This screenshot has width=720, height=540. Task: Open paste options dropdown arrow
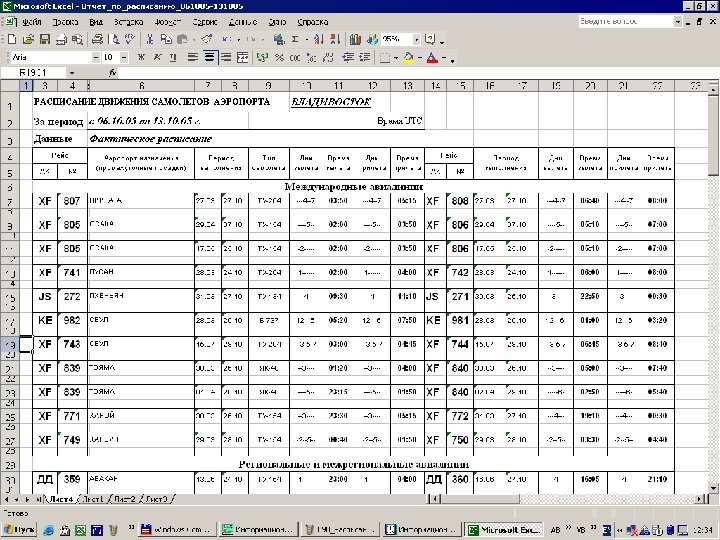[x=194, y=40]
